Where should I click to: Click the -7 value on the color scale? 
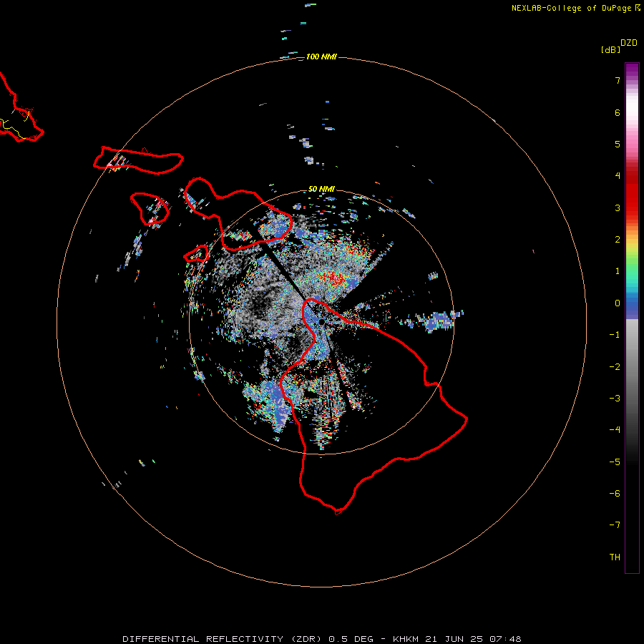tap(615, 525)
